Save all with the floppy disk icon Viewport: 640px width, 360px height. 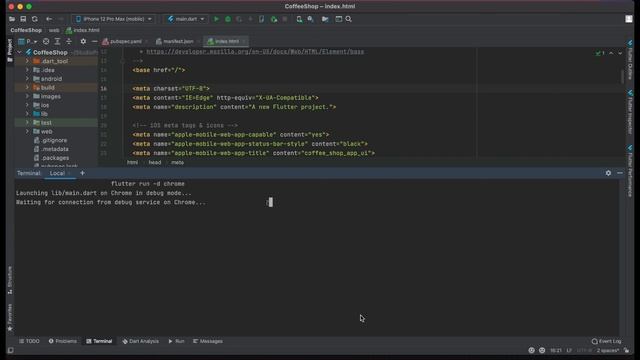[23, 19]
